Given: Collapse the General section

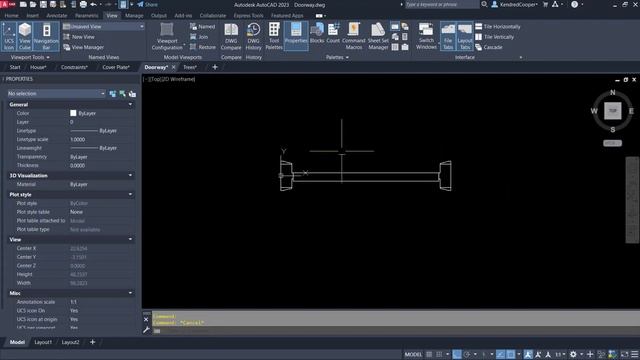Looking at the screenshot, I should (130, 104).
